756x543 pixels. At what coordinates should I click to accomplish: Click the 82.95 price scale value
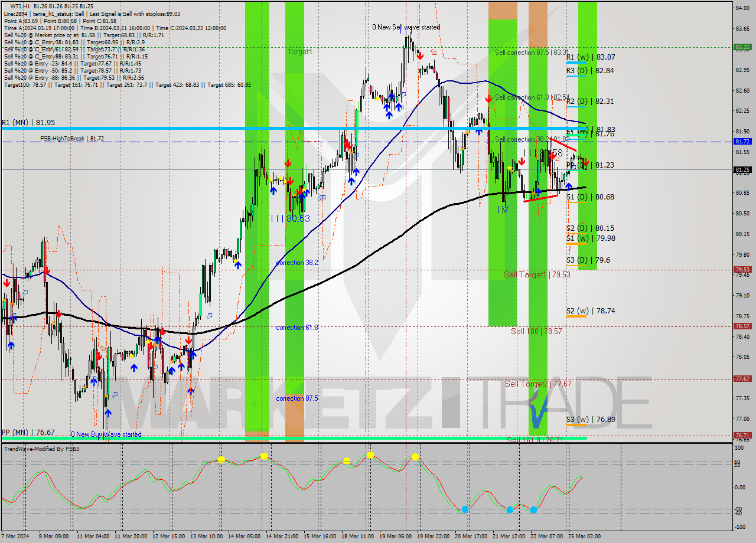pos(742,70)
